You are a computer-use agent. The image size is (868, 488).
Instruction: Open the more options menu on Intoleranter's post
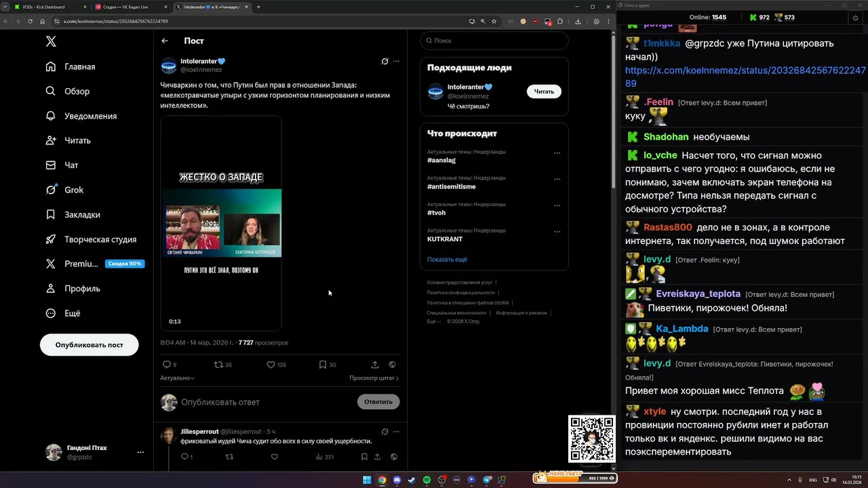397,61
